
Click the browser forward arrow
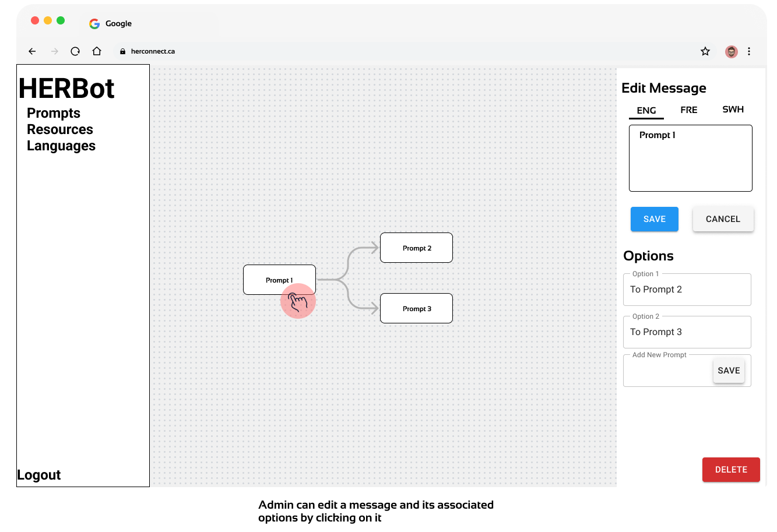tap(55, 51)
